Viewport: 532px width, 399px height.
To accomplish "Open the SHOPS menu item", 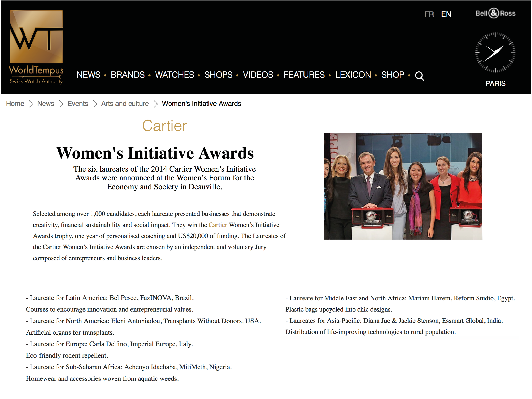I will point(218,75).
